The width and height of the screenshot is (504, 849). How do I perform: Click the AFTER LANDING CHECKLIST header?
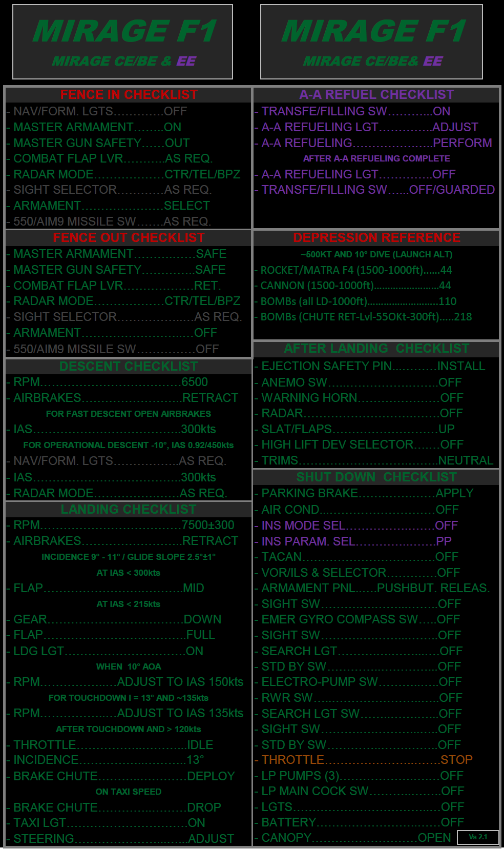coord(376,349)
